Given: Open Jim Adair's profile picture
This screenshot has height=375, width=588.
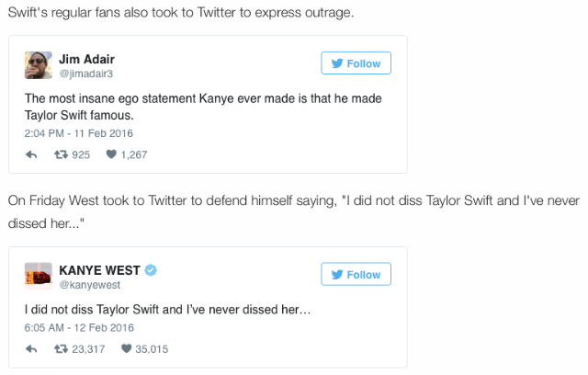Looking at the screenshot, I should (39, 65).
